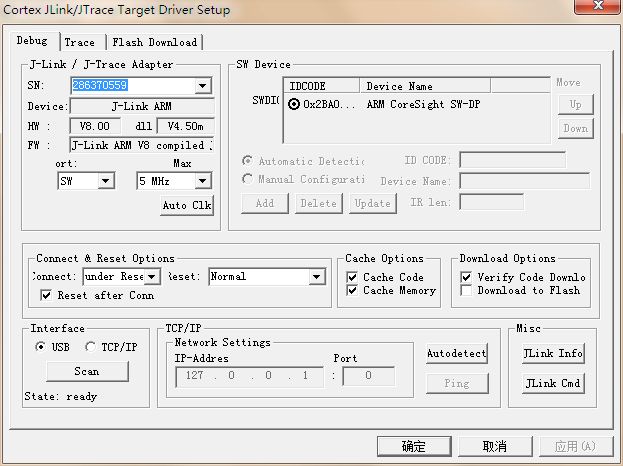
Task: Click the Delete device button
Action: pos(319,203)
